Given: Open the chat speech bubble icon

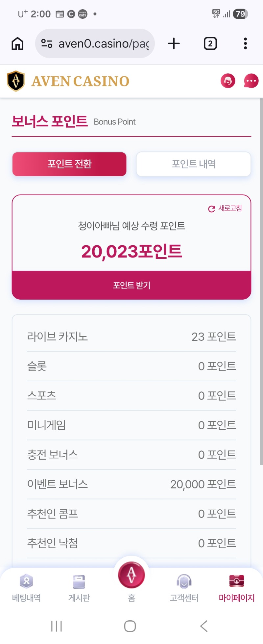Looking at the screenshot, I should click(251, 81).
